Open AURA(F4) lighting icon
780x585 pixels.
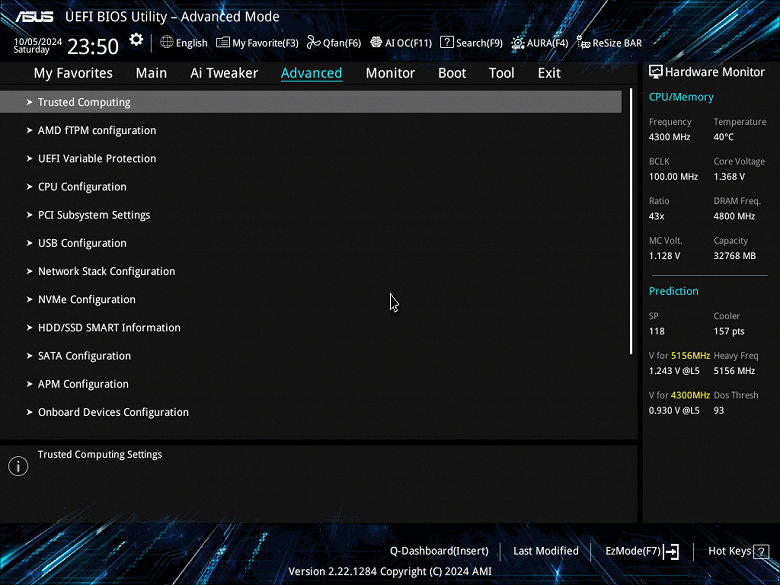coord(517,43)
